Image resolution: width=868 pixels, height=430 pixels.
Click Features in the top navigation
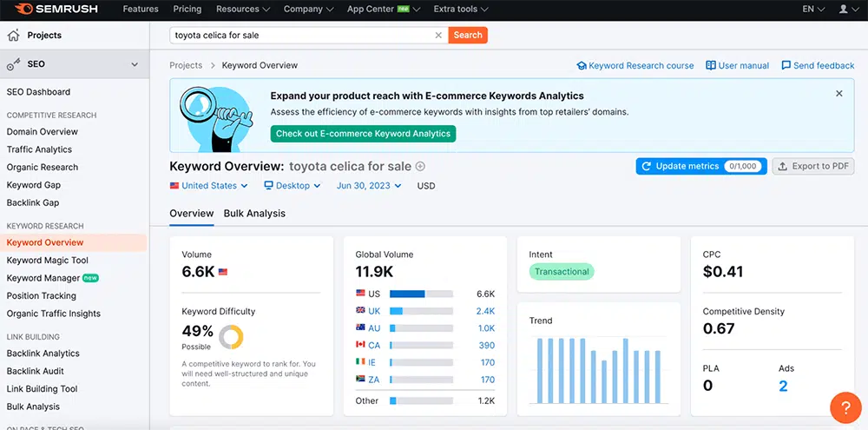point(141,9)
